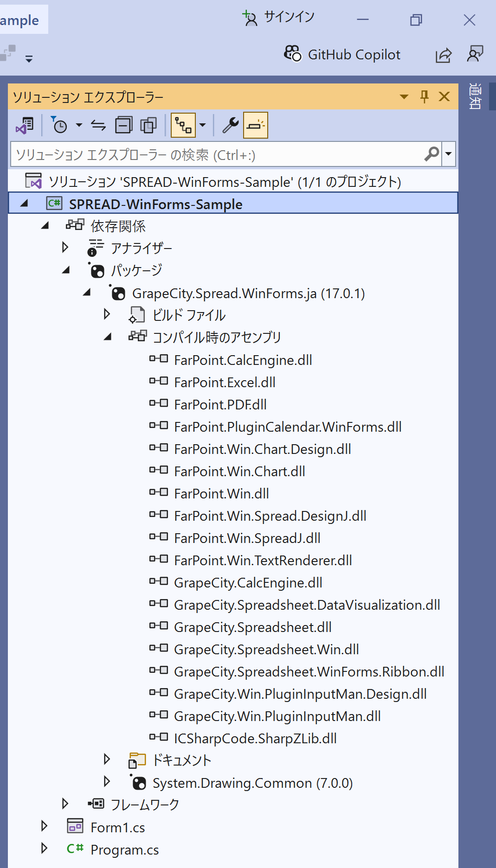Collapse コンパイル時のアセンブリ node
The width and height of the screenshot is (496, 868).
click(x=108, y=337)
